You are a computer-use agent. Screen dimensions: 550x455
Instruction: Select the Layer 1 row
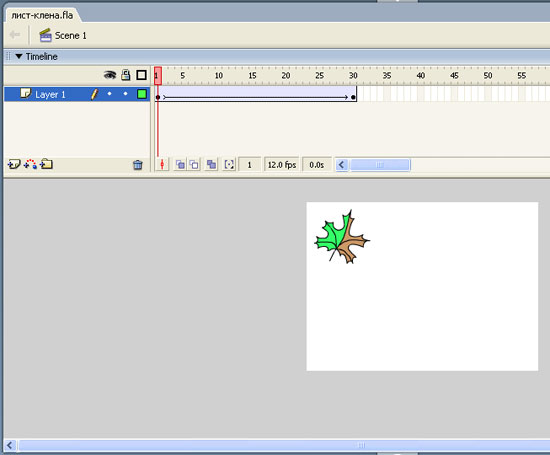77,94
